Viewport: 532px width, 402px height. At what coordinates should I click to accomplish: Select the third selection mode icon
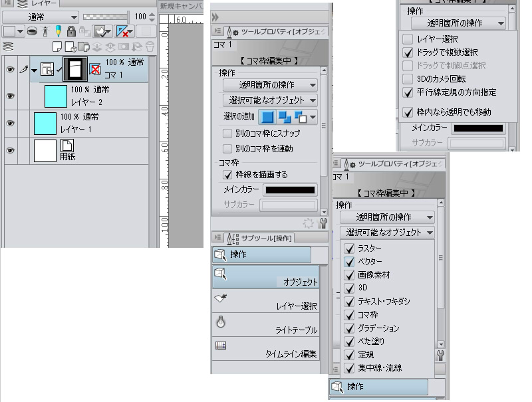[x=301, y=118]
